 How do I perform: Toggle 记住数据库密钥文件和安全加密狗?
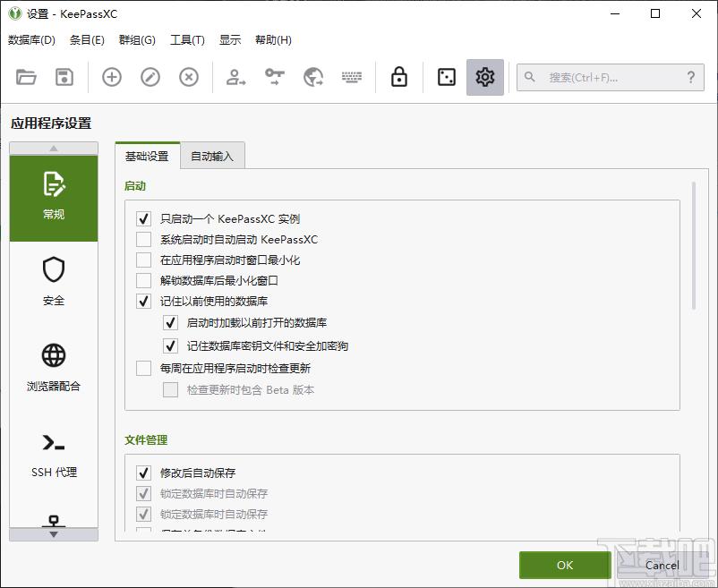[x=170, y=345]
